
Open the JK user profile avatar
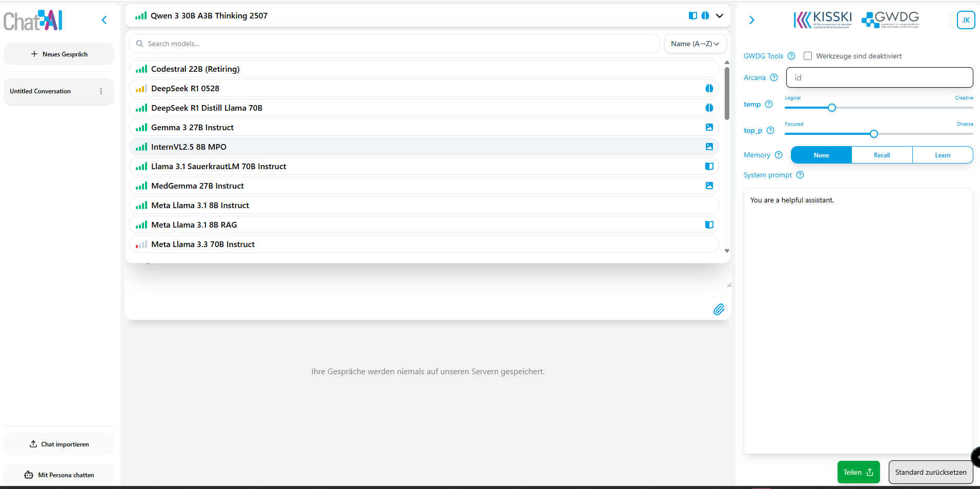[966, 20]
